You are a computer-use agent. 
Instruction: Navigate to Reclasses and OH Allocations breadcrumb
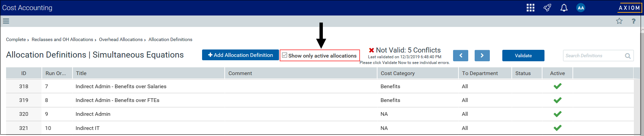click(x=62, y=40)
